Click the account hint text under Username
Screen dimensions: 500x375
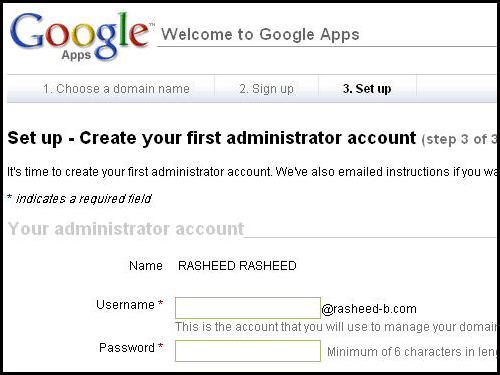pyautogui.click(x=336, y=327)
